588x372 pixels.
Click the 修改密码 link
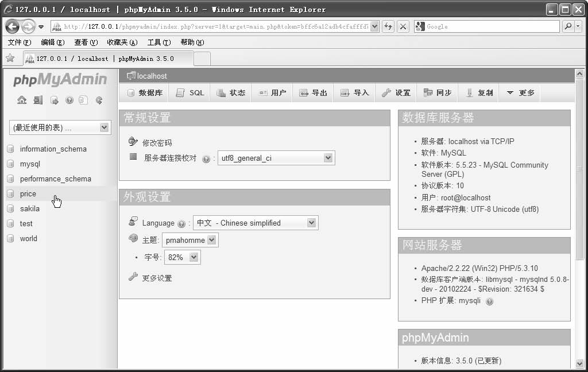(157, 143)
